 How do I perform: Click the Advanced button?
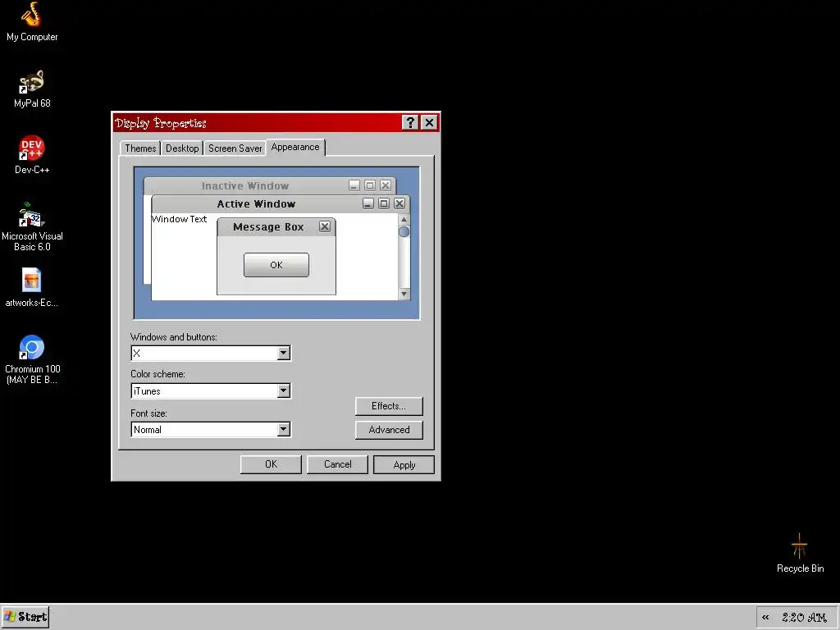click(389, 430)
